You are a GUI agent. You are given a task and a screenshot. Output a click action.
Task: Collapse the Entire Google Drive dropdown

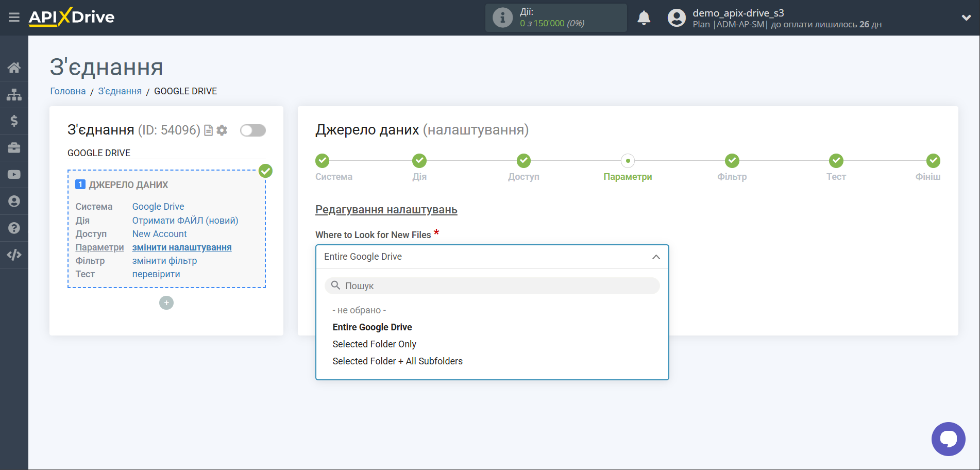[x=492, y=257]
